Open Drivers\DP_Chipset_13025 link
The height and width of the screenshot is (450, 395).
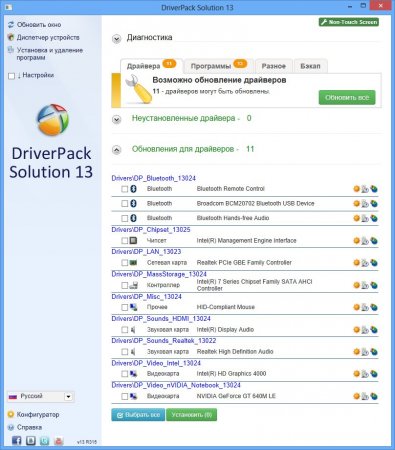(151, 229)
